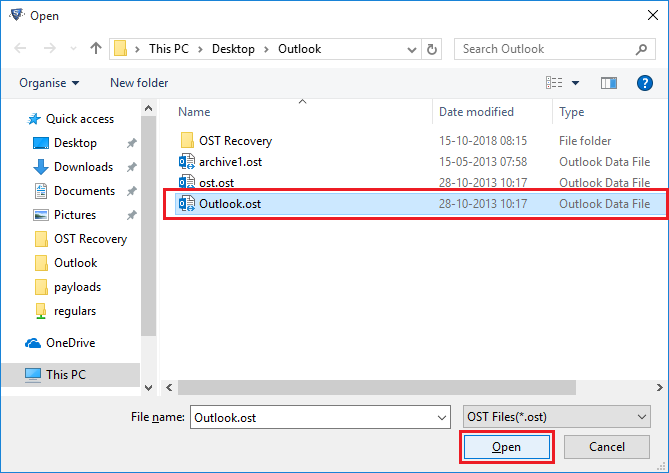Click horizontal scrollbar right arrow
The image size is (669, 473).
(659, 388)
